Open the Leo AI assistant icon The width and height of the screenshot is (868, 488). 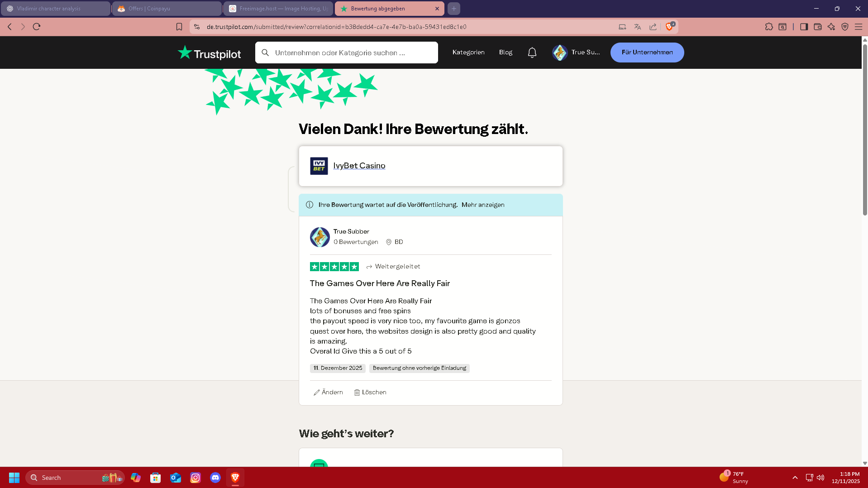[831, 27]
